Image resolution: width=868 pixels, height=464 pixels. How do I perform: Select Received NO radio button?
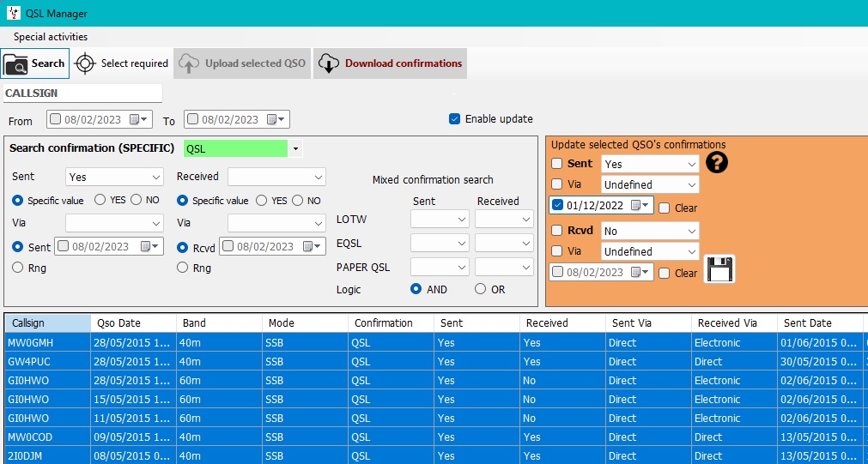click(298, 200)
